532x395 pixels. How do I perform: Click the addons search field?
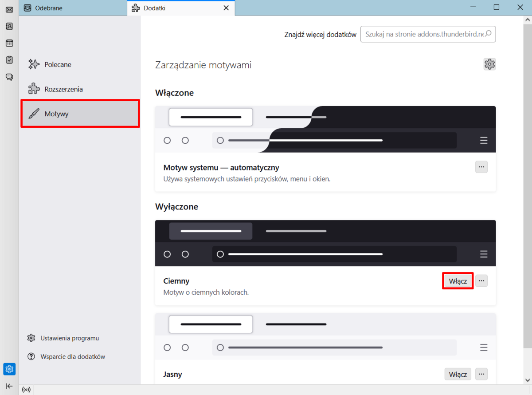pyautogui.click(x=423, y=34)
